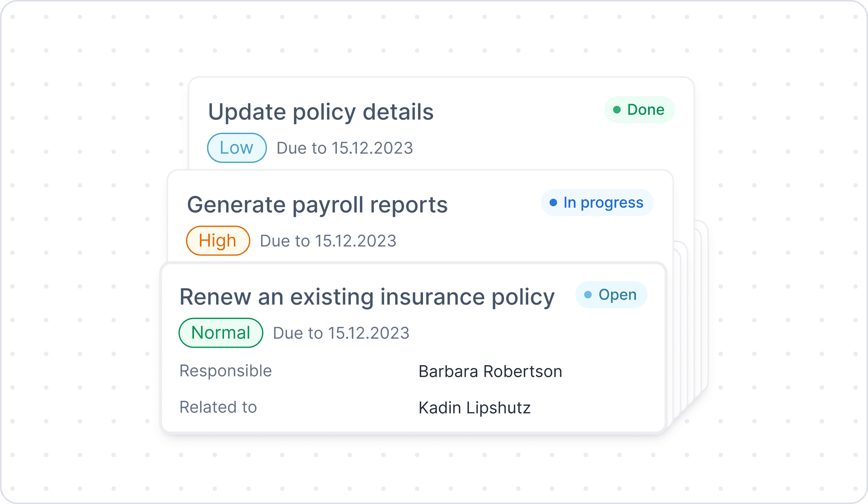868x504 pixels.
Task: Click the due date on the Renew insurance task
Action: (x=341, y=333)
